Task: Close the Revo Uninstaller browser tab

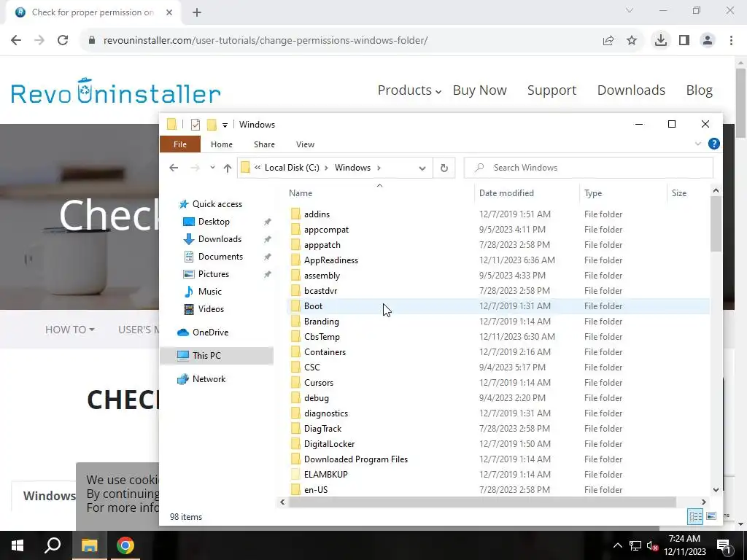Action: click(x=169, y=12)
